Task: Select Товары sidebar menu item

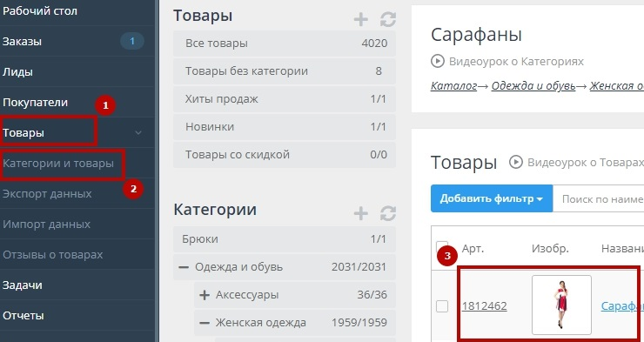Action: pyautogui.click(x=23, y=132)
